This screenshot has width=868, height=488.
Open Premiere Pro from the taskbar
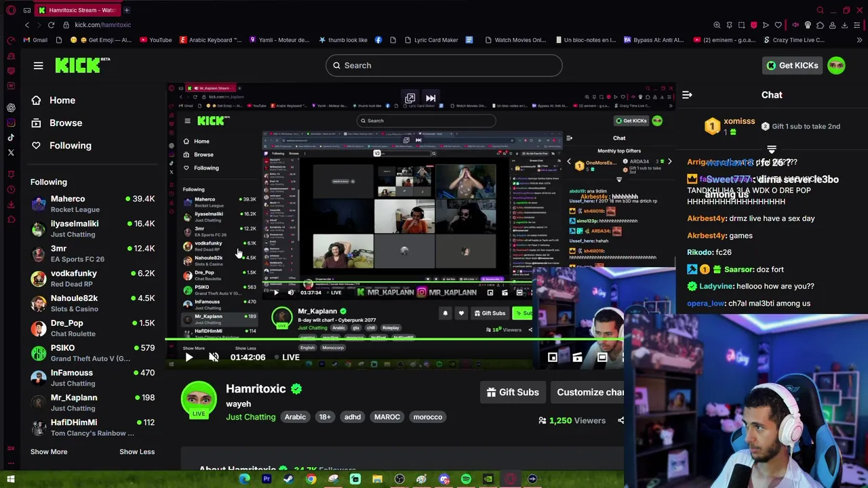click(267, 479)
